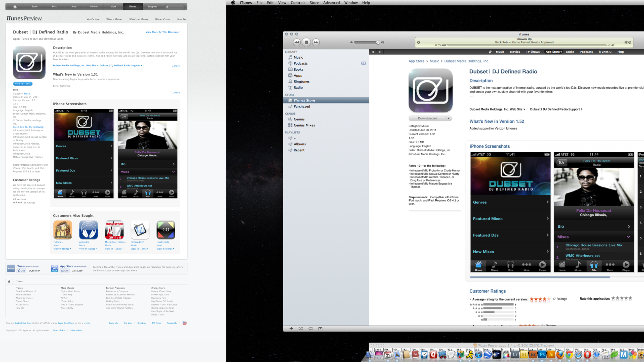Collapse average rating disclosure triangle
The height and width of the screenshot is (362, 644).
point(470,299)
